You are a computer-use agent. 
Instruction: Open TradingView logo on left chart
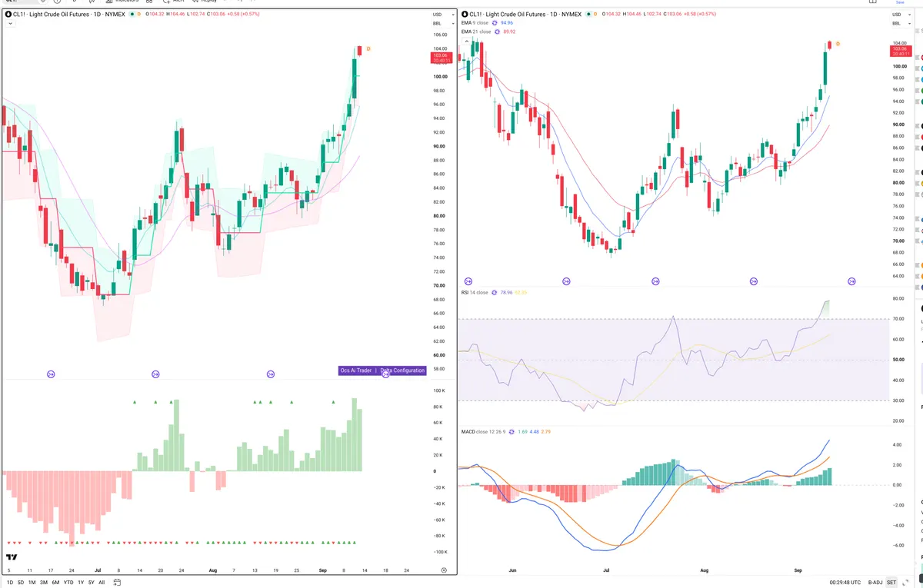(12, 557)
